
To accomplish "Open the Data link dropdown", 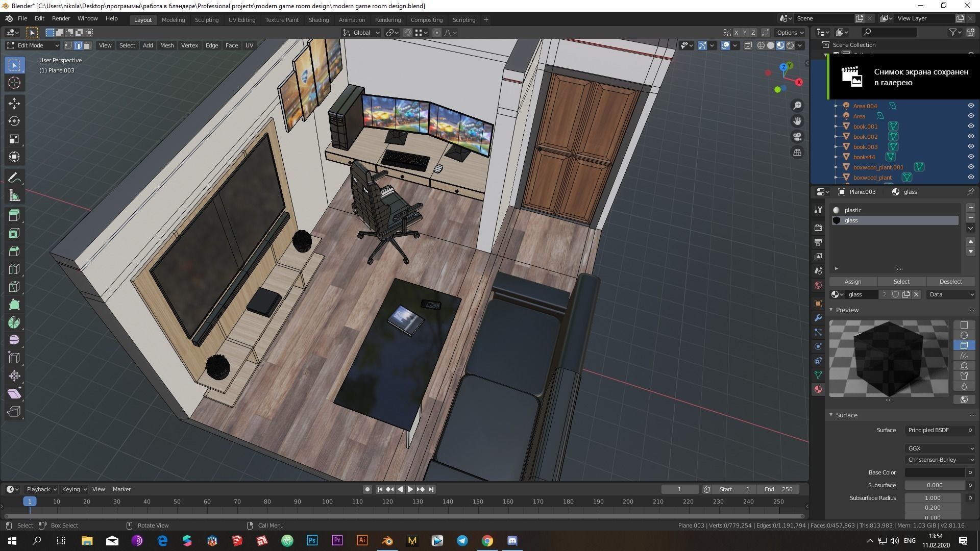I will (x=951, y=294).
